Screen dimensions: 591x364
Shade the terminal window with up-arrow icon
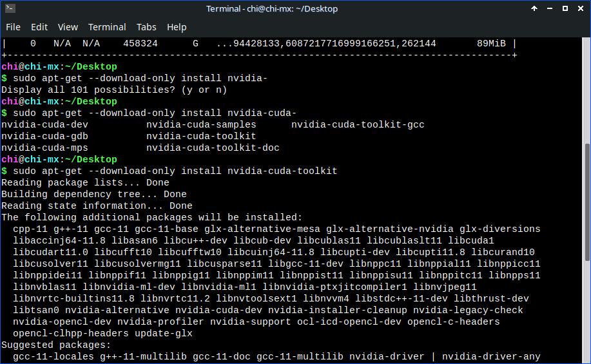coord(534,8)
